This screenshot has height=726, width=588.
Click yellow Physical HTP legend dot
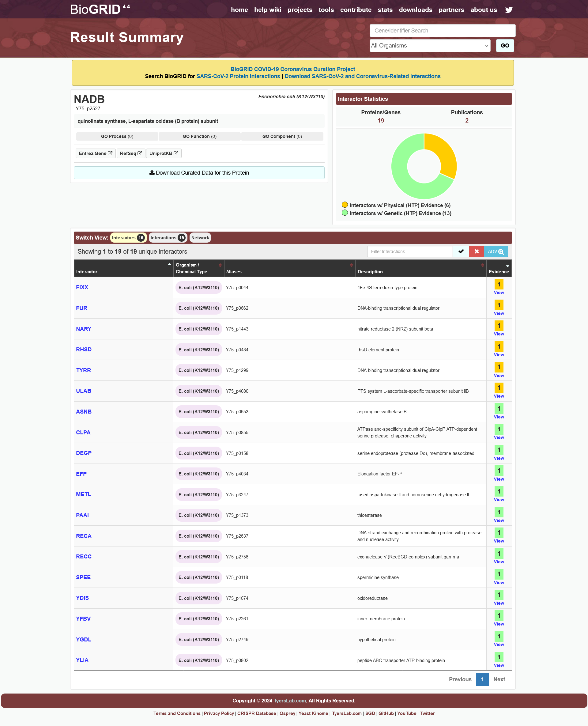coord(345,205)
